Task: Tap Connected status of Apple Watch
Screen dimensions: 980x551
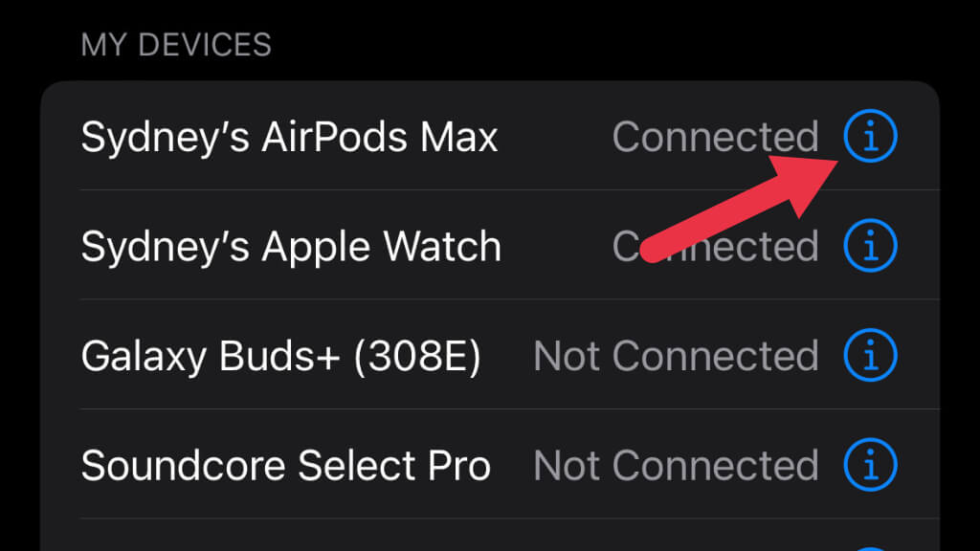Action: [x=716, y=247]
